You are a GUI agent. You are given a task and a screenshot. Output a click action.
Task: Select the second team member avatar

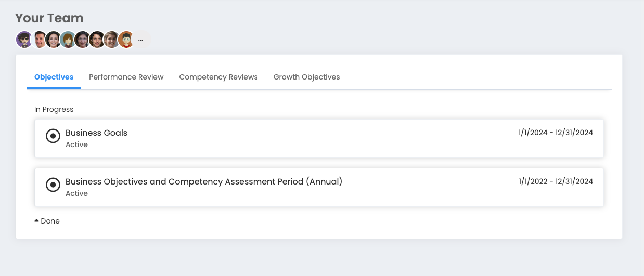click(x=40, y=40)
